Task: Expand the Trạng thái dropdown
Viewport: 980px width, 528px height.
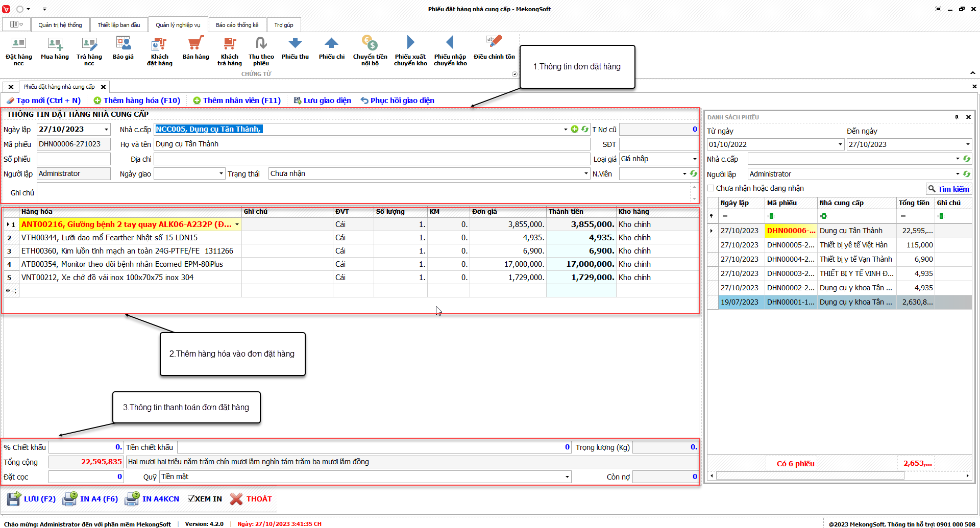Action: click(x=586, y=174)
